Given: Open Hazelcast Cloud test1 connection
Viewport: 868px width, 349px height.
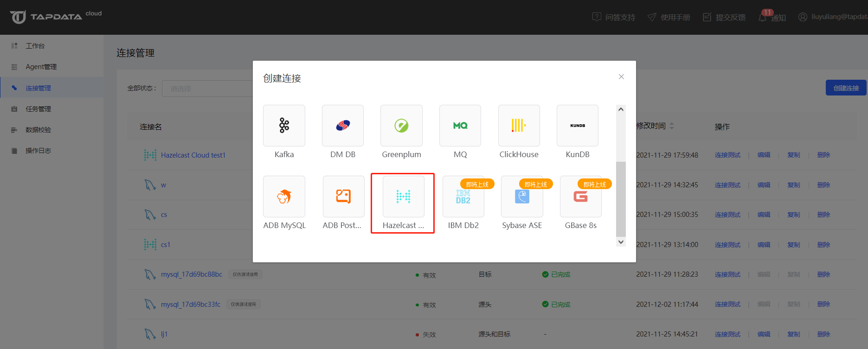Looking at the screenshot, I should (x=193, y=155).
